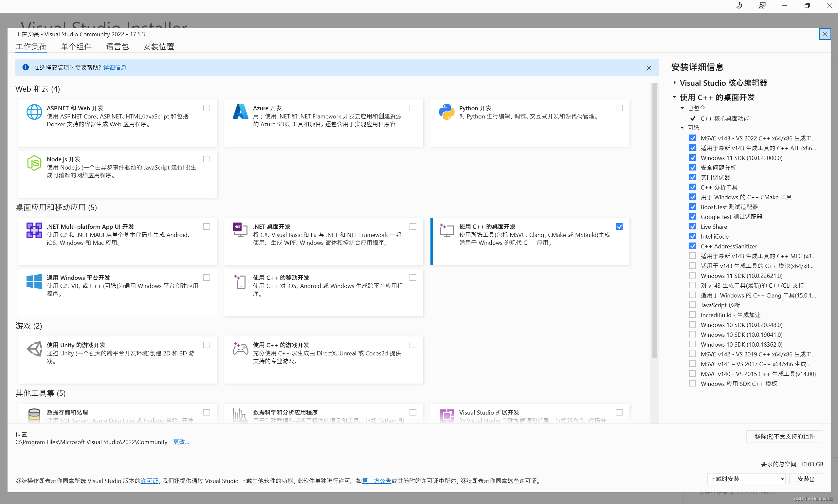Open the 下载时安装 dropdown
This screenshot has width=838, height=504.
(746, 479)
